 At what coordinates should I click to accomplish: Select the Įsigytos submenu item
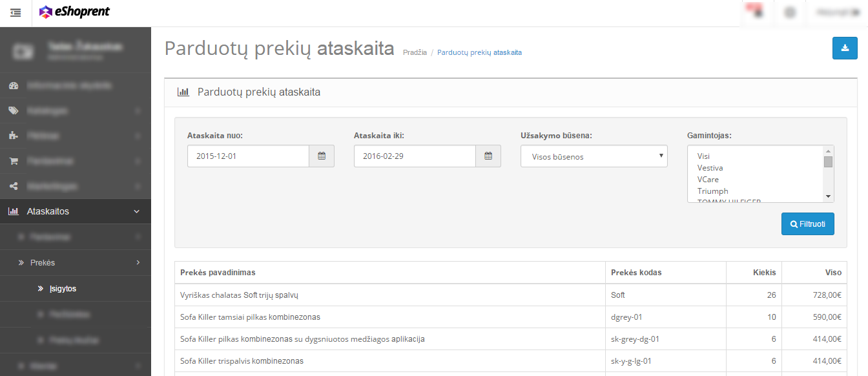63,289
